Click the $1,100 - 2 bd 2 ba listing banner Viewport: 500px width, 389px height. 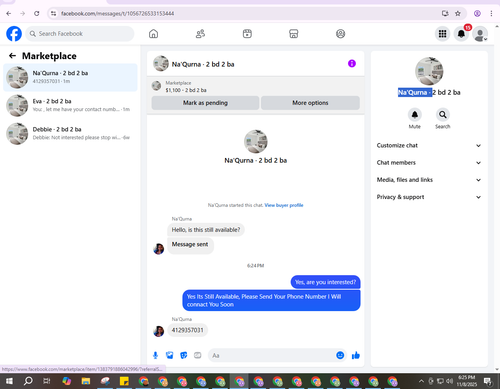255,86
